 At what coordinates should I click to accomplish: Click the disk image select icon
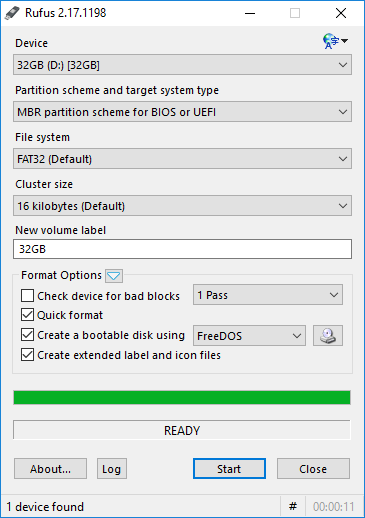coord(328,335)
